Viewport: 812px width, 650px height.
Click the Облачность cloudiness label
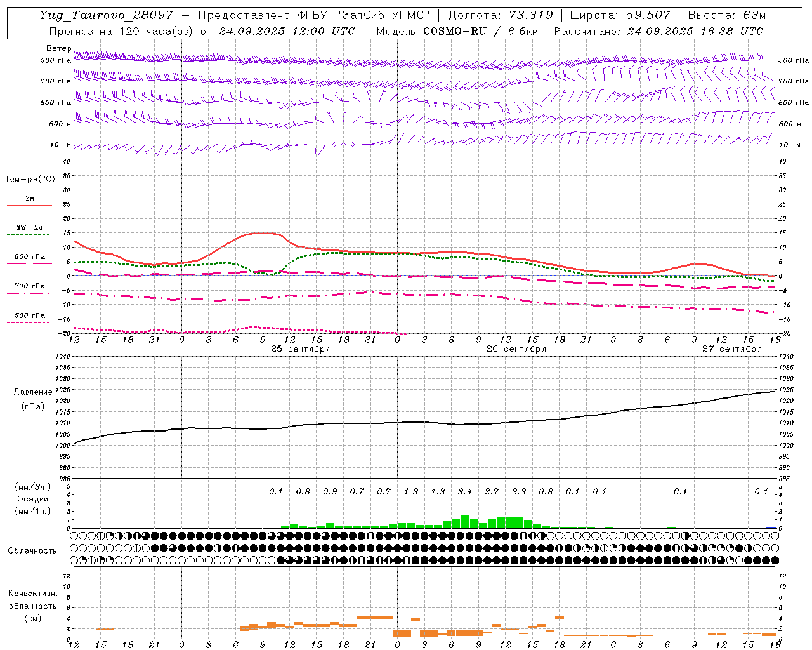click(x=32, y=551)
